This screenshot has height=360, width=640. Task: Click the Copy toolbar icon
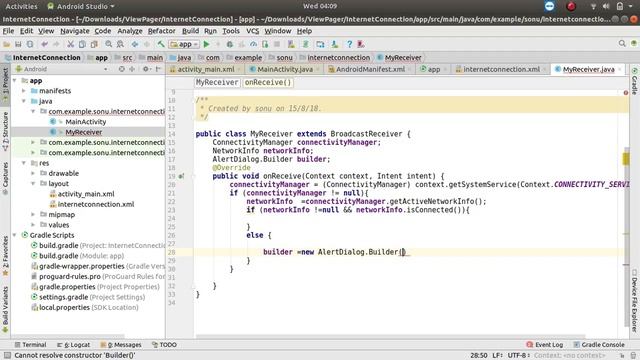(82, 44)
